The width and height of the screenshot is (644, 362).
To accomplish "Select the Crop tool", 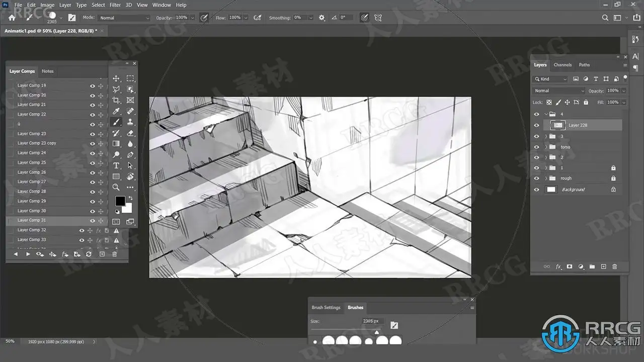I will [116, 100].
